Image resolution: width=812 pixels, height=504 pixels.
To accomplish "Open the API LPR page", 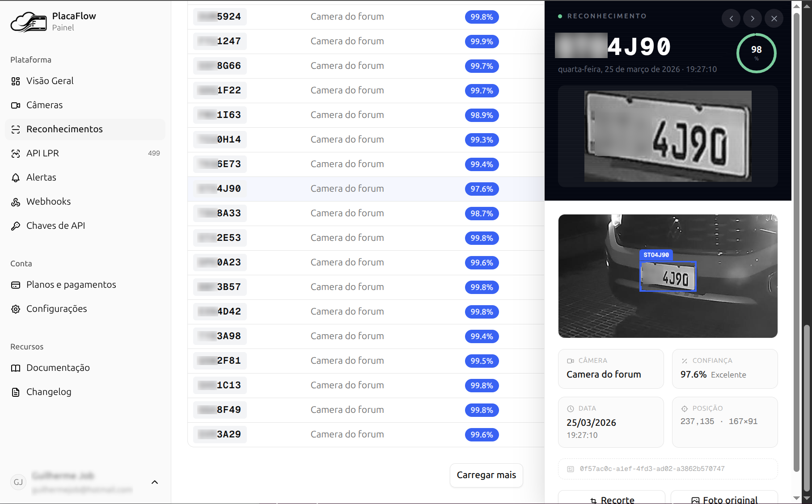I will pyautogui.click(x=42, y=153).
